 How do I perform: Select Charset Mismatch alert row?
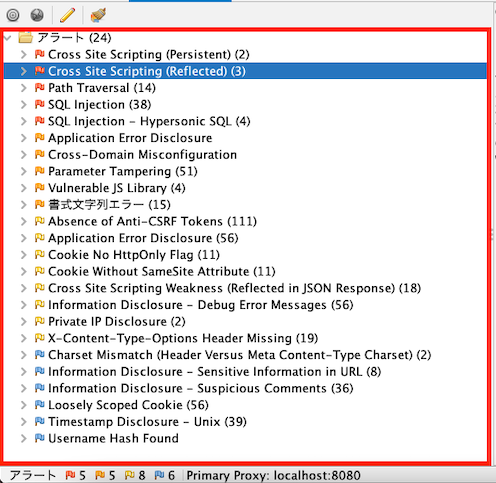(x=240, y=355)
